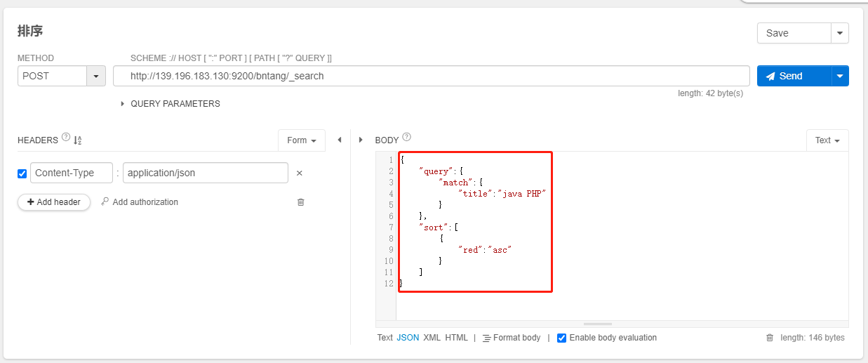
Task: Click the Add authorization link
Action: tap(140, 202)
